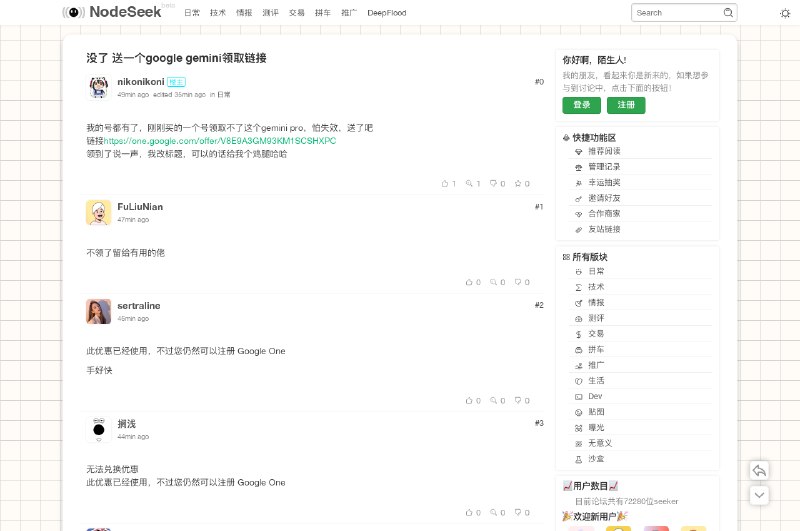Click comment icon on sertraline's reply
The width and height of the screenshot is (800, 531).
click(493, 401)
